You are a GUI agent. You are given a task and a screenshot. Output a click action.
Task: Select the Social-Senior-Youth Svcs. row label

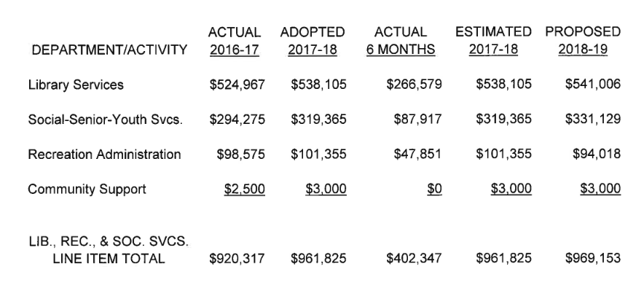pos(105,120)
